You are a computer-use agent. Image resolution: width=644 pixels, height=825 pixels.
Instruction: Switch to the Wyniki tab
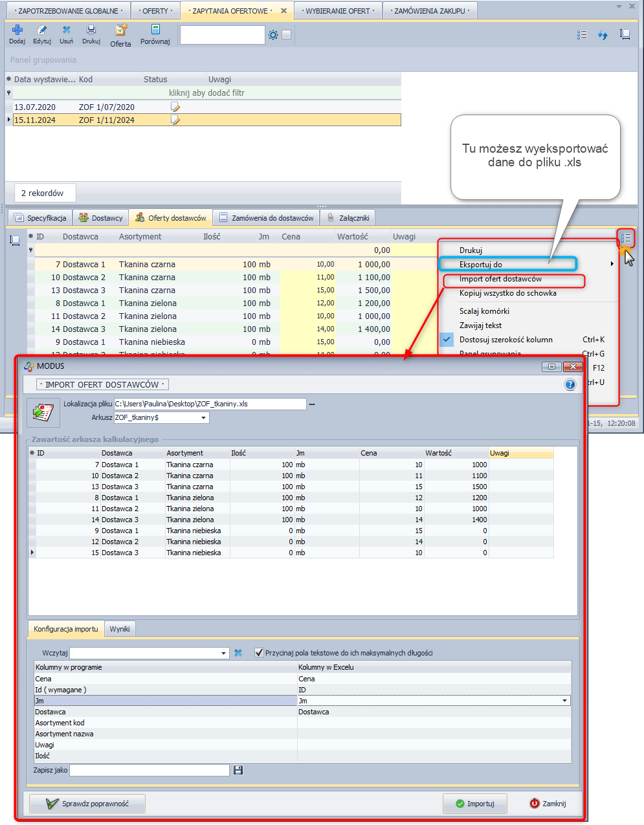coord(120,629)
